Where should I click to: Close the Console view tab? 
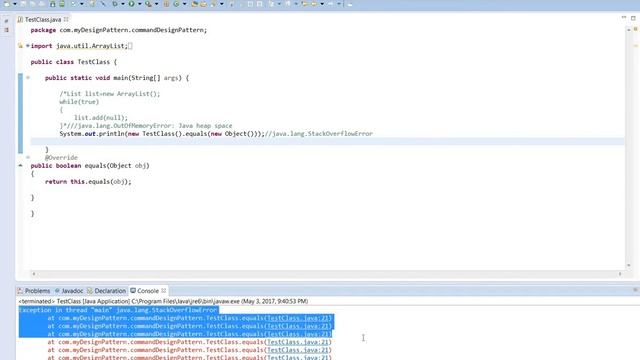164,291
